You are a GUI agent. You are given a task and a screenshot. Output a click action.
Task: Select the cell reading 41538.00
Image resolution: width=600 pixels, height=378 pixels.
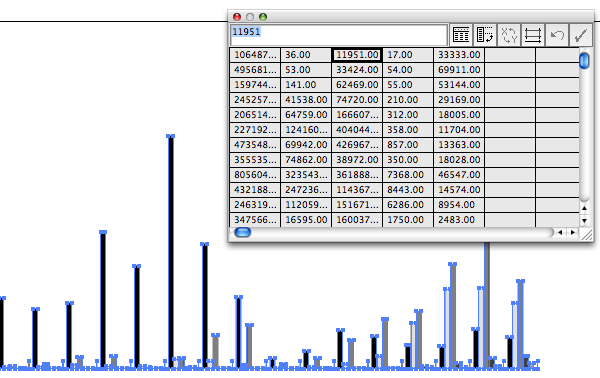[x=306, y=100]
